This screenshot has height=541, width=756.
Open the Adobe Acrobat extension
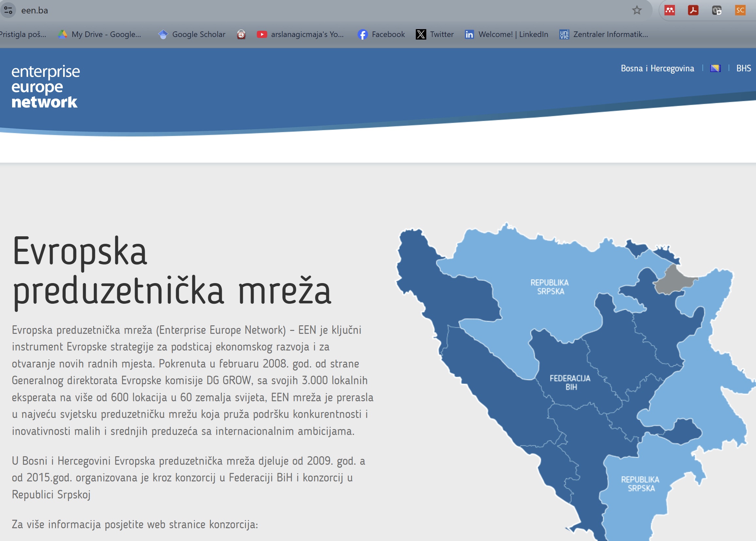693,10
